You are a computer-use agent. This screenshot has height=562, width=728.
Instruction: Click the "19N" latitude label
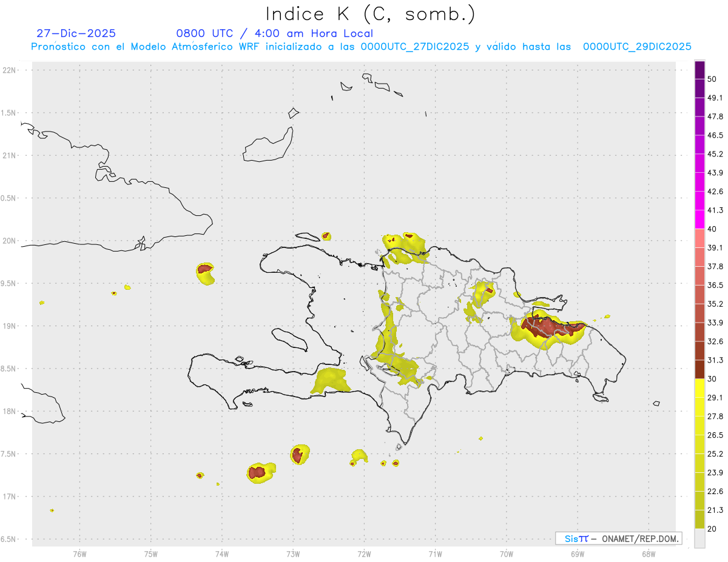click(10, 326)
